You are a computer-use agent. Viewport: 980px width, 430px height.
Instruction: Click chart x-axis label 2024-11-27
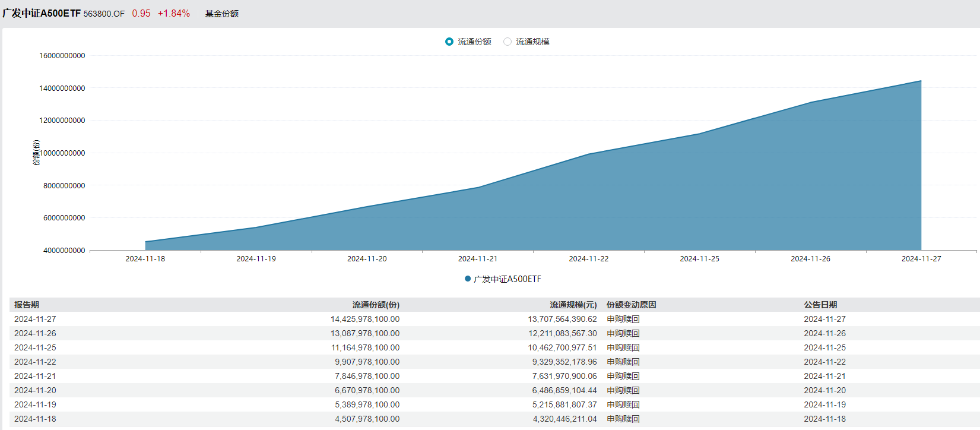[x=921, y=258]
